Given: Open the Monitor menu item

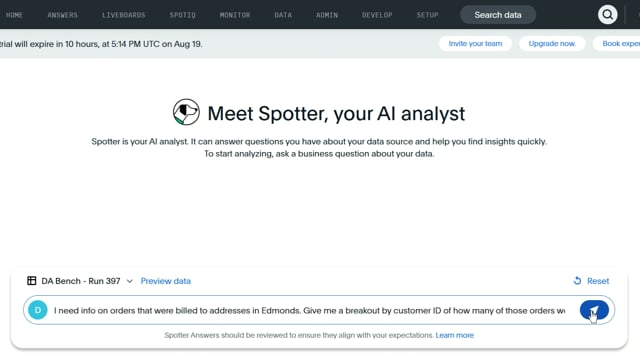Looking at the screenshot, I should coord(235,15).
